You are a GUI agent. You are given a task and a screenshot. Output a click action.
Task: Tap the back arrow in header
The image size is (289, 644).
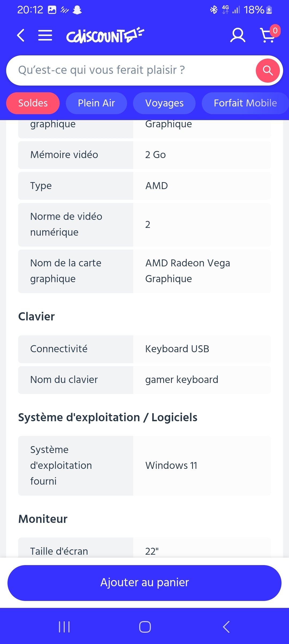[21, 35]
